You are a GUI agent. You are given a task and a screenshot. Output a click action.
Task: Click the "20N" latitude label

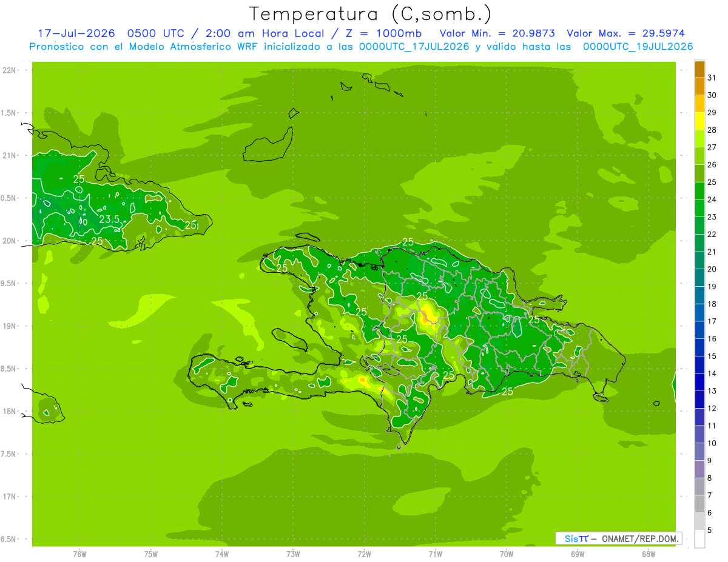[10, 241]
